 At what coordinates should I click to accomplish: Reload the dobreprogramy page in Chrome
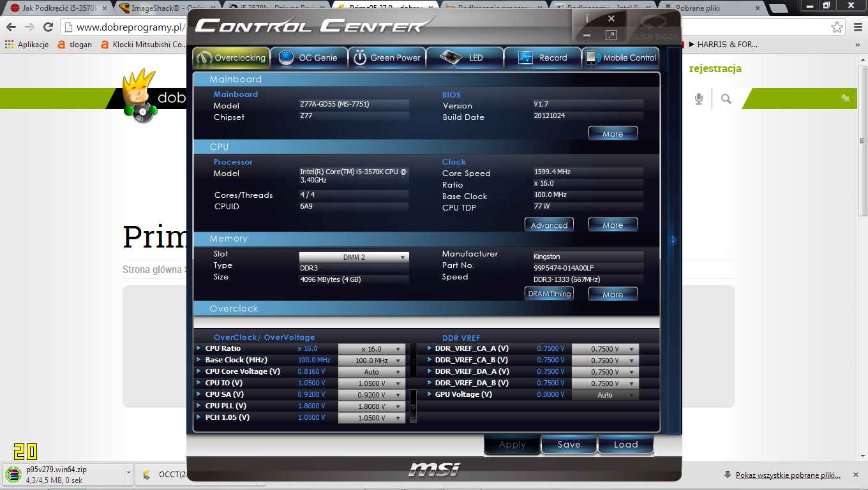48,27
